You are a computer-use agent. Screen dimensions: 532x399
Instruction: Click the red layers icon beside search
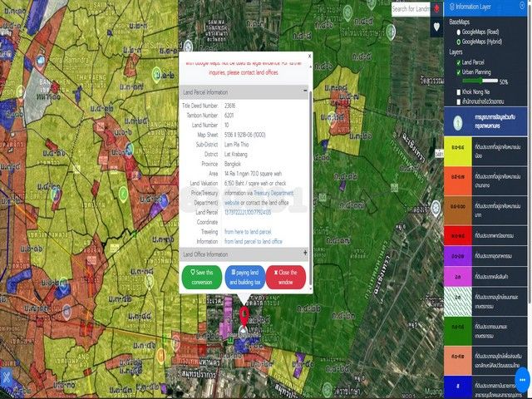point(437,9)
